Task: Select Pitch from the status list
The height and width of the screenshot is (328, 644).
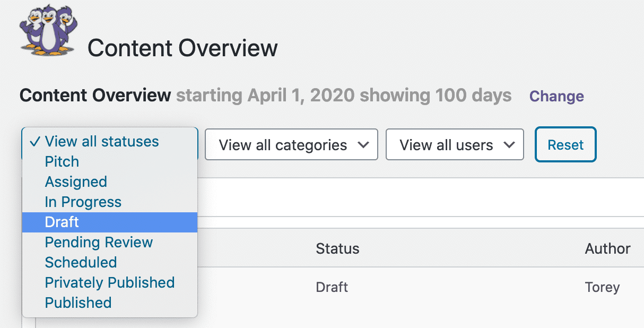Action: point(62,161)
